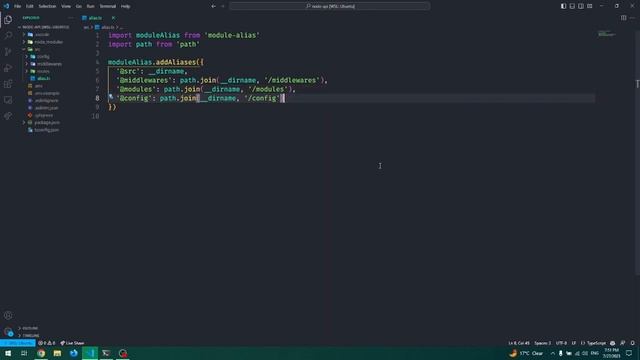
Task: Open the Selection menu
Action: [47, 6]
